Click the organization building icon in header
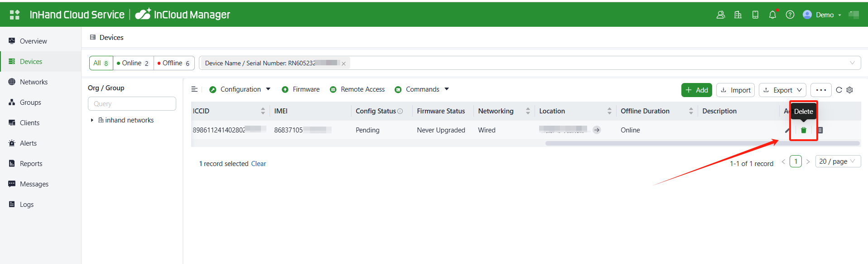The height and width of the screenshot is (264, 868). pyautogui.click(x=738, y=15)
